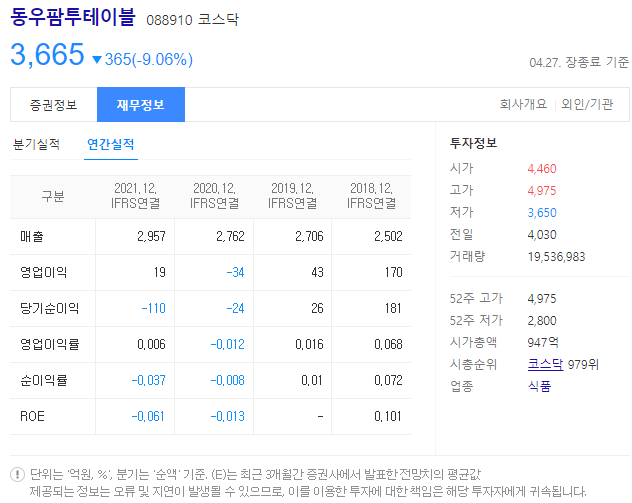Open the 증권정보 tab

(54, 105)
